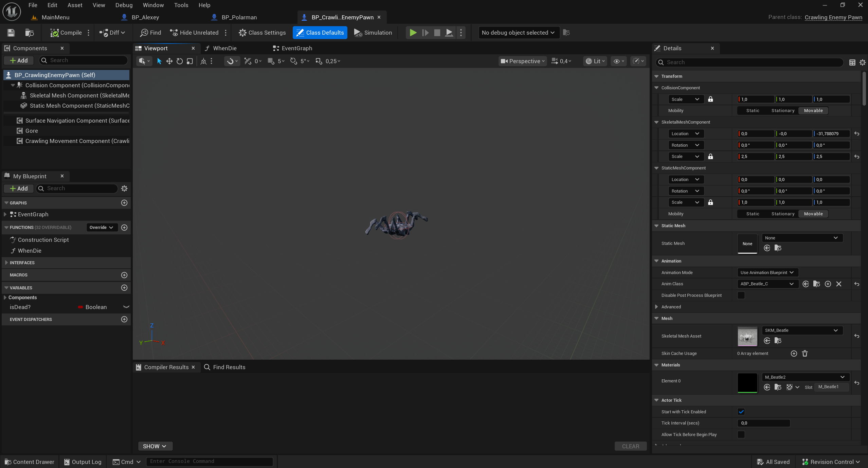The height and width of the screenshot is (468, 868).
Task: Toggle grid snapping icon in viewport toolbar
Action: [x=271, y=61]
